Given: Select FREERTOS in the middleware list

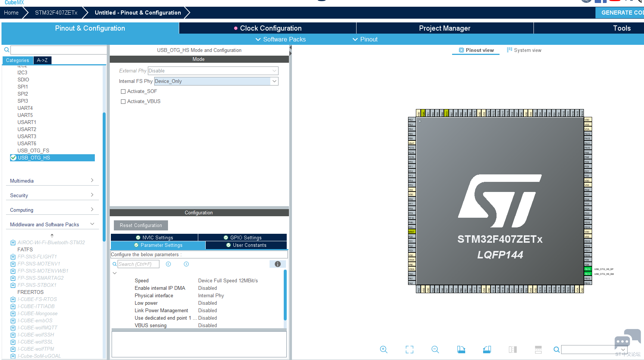Looking at the screenshot, I should [31, 292].
